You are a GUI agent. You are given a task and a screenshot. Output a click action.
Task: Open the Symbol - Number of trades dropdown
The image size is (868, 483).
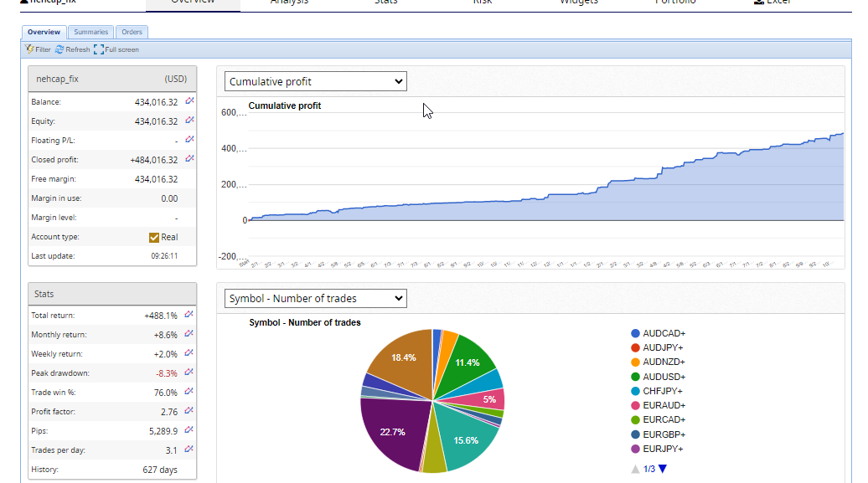tap(316, 298)
